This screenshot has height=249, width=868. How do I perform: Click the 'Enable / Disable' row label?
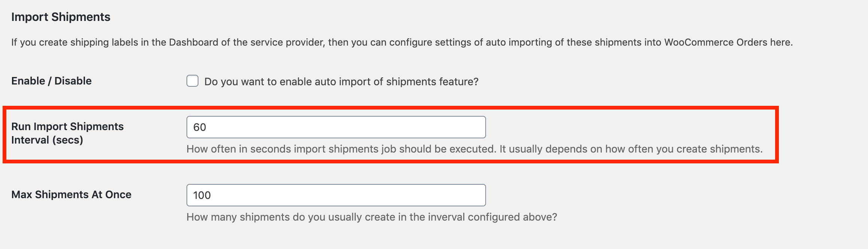(51, 81)
